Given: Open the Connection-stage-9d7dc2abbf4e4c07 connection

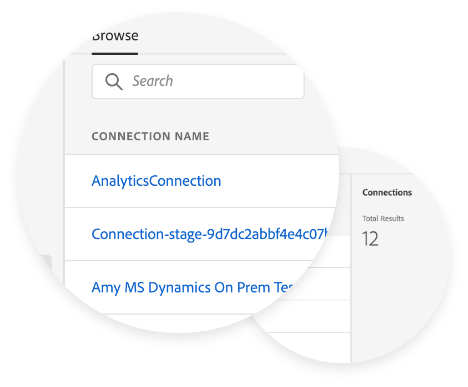Looking at the screenshot, I should 210,234.
